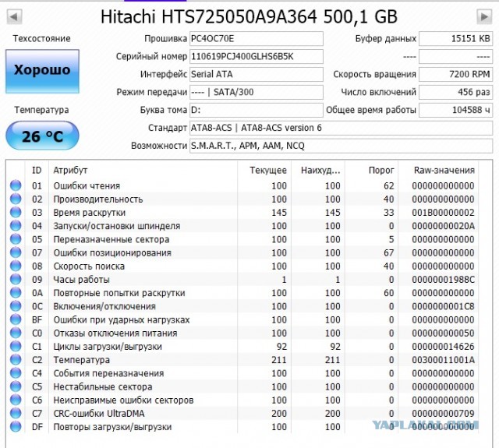Screen dimensions: 499x448
Task: Select the firmware field PC4OC70E
Action: 257,39
